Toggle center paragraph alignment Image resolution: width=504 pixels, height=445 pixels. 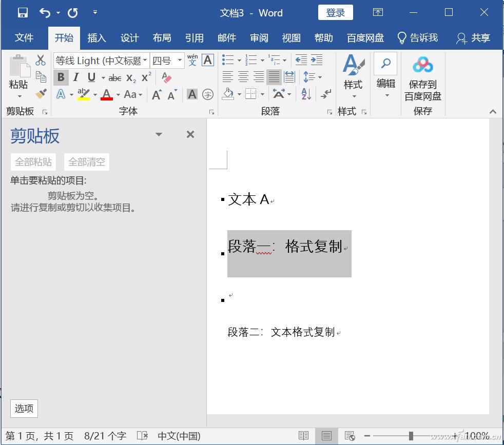click(244, 76)
